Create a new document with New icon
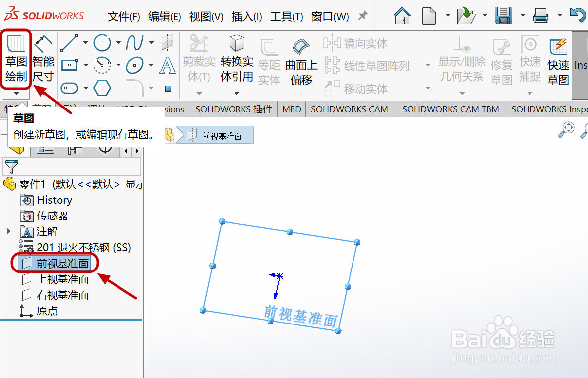Image resolution: width=588 pixels, height=378 pixels. coord(429,16)
